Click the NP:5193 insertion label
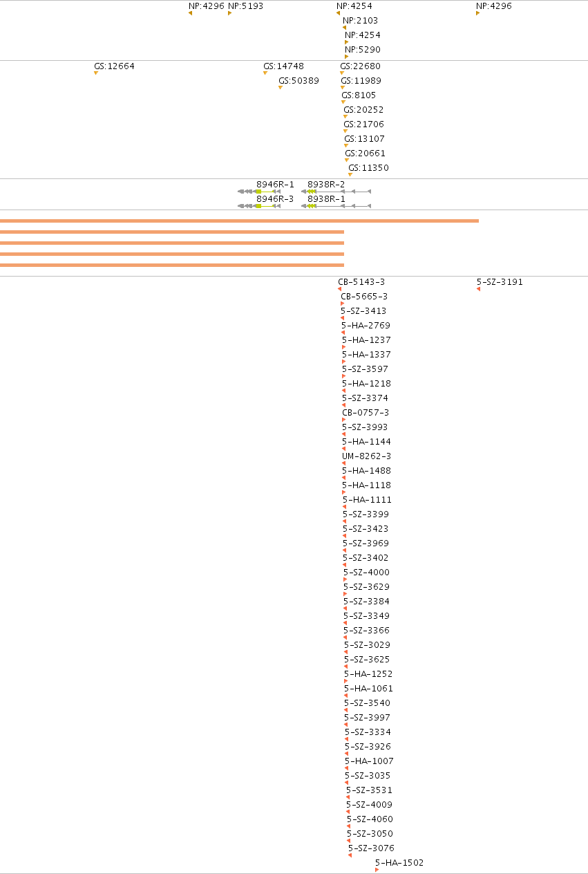The height and width of the screenshot is (874, 588). click(x=245, y=6)
